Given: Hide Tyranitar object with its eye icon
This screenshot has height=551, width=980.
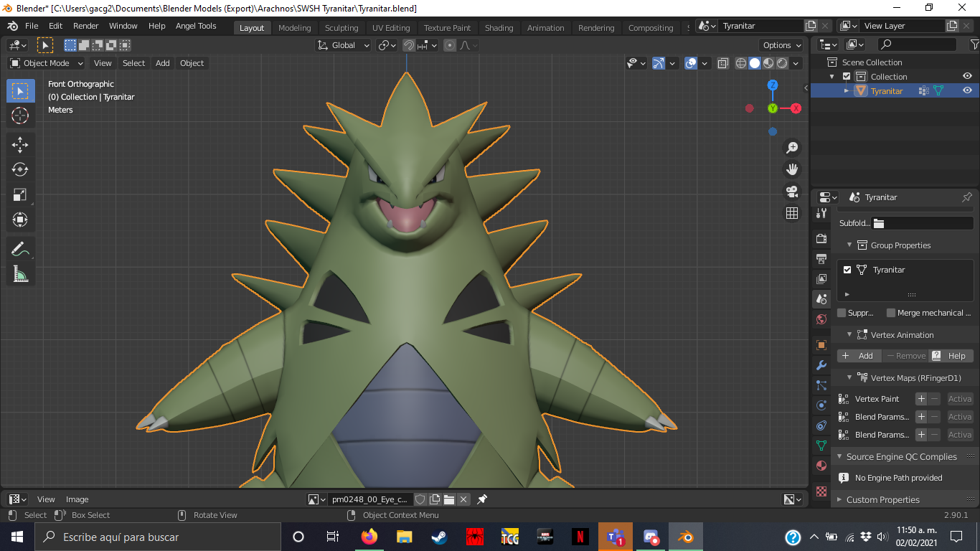Looking at the screenshot, I should click(x=967, y=90).
